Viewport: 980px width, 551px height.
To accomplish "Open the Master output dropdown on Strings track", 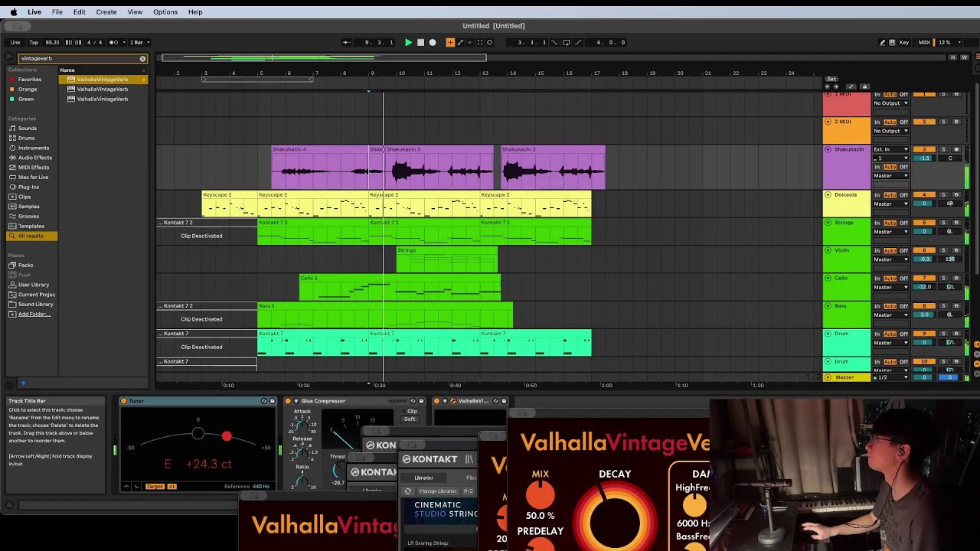I will 891,232.
